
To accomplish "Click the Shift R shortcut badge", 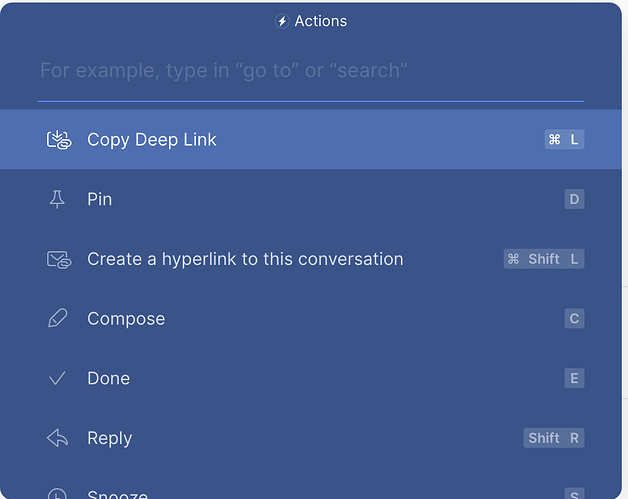I will [x=554, y=438].
